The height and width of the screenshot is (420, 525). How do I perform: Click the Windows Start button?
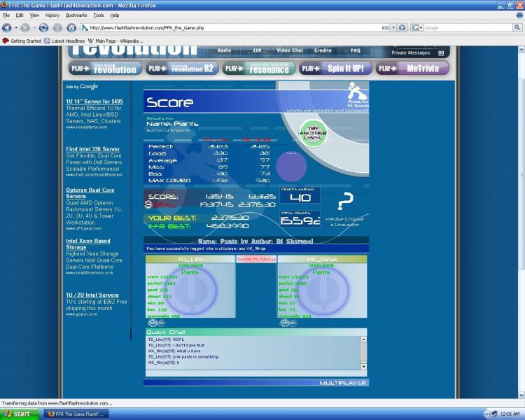(x=20, y=414)
